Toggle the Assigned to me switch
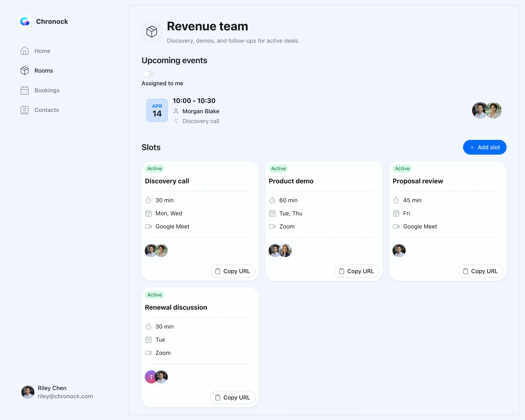This screenshot has height=420, width=525. tap(148, 74)
